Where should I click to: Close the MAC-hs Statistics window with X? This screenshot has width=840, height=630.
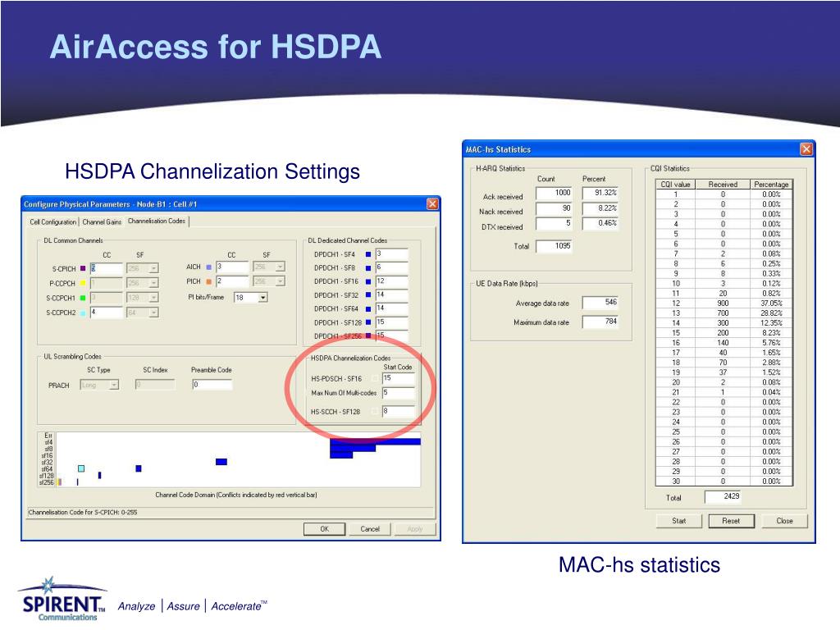pos(806,149)
